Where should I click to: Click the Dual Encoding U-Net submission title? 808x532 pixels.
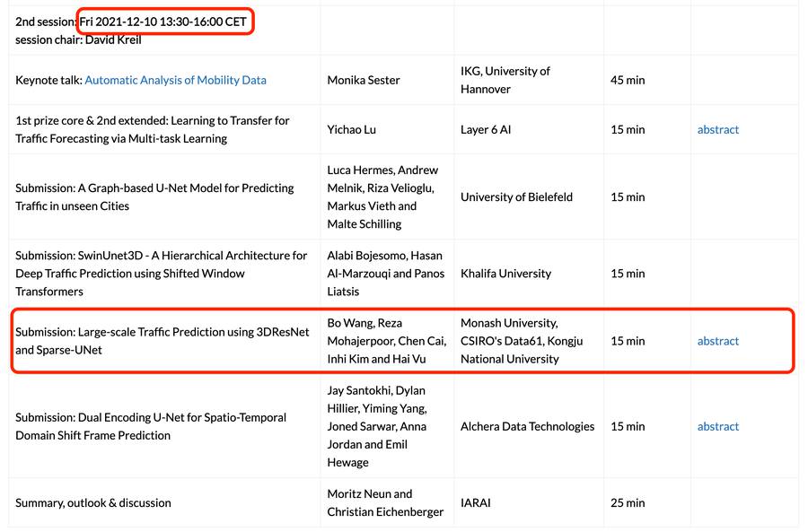[x=151, y=426]
